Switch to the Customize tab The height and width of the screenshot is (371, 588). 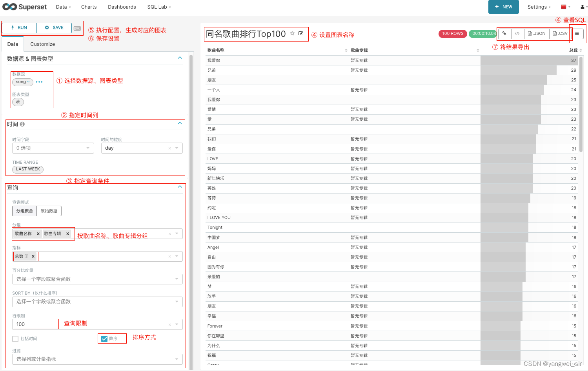click(x=43, y=44)
